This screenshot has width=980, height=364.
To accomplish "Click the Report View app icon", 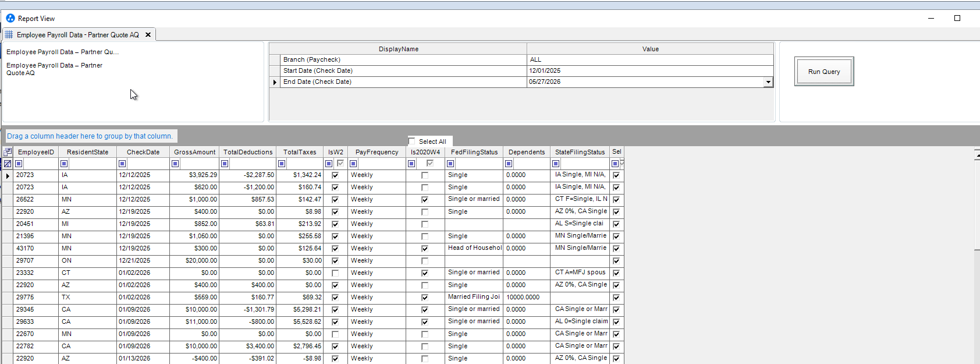I will 10,18.
